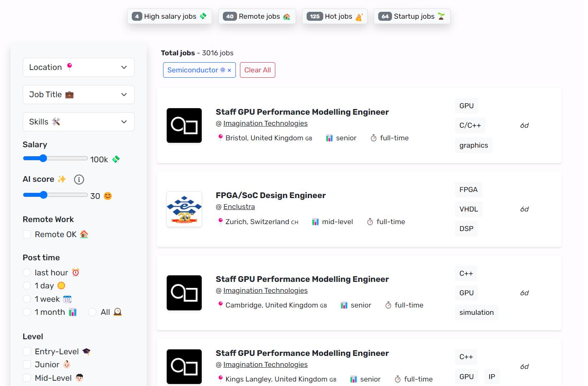Screen dimensions: 588x386
Task: Remove the Semiconductor filter with the x
Action: (x=229, y=70)
